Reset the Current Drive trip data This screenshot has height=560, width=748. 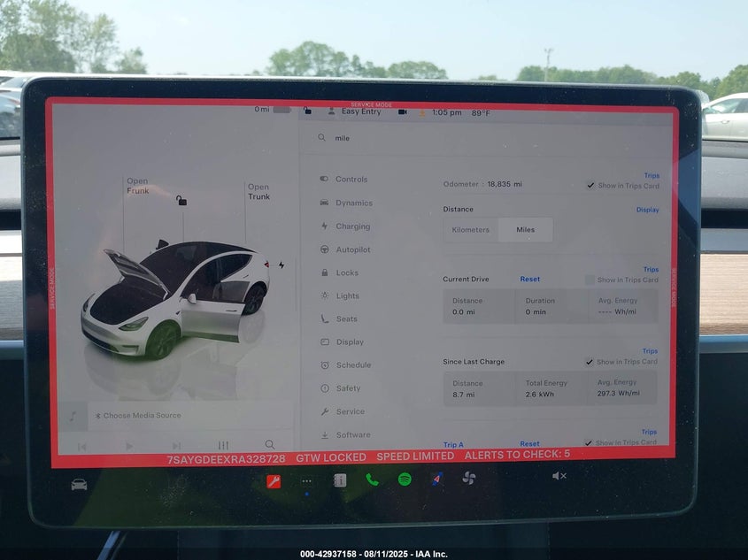click(x=529, y=280)
